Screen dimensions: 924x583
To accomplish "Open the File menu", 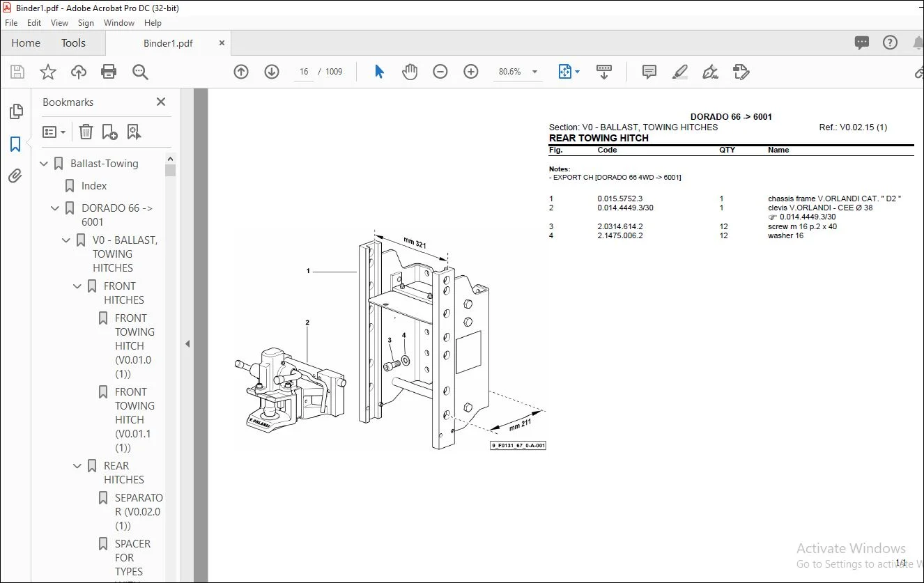I will [x=11, y=23].
